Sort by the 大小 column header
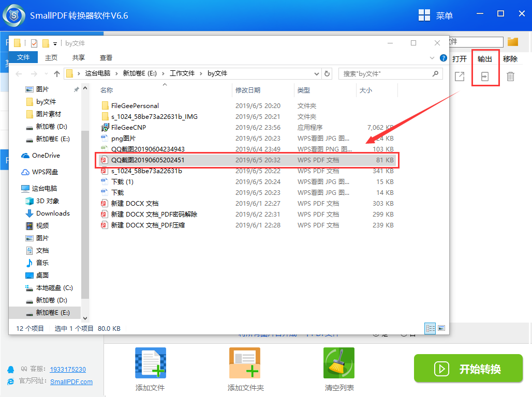The width and height of the screenshot is (532, 397). coord(366,90)
